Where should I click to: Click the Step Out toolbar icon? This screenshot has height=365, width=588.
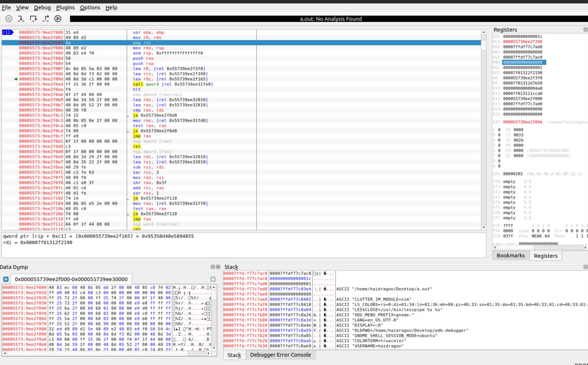tap(46, 19)
